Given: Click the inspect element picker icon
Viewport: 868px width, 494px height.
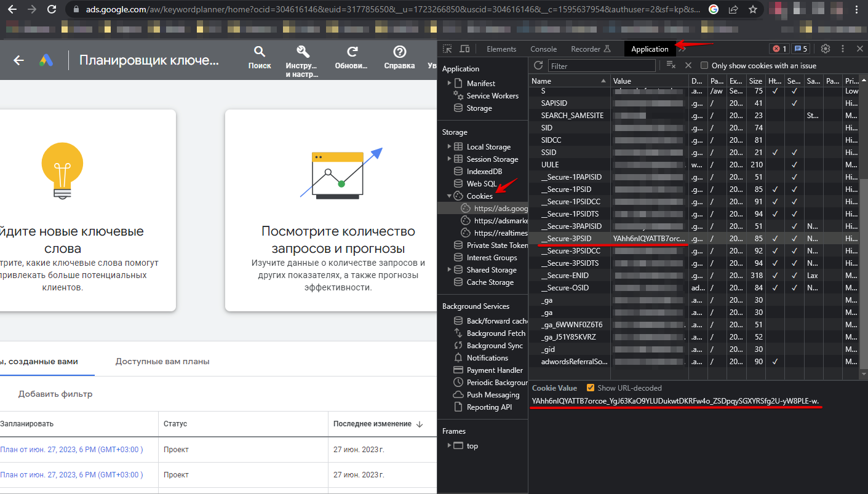Looking at the screenshot, I should coord(447,49).
